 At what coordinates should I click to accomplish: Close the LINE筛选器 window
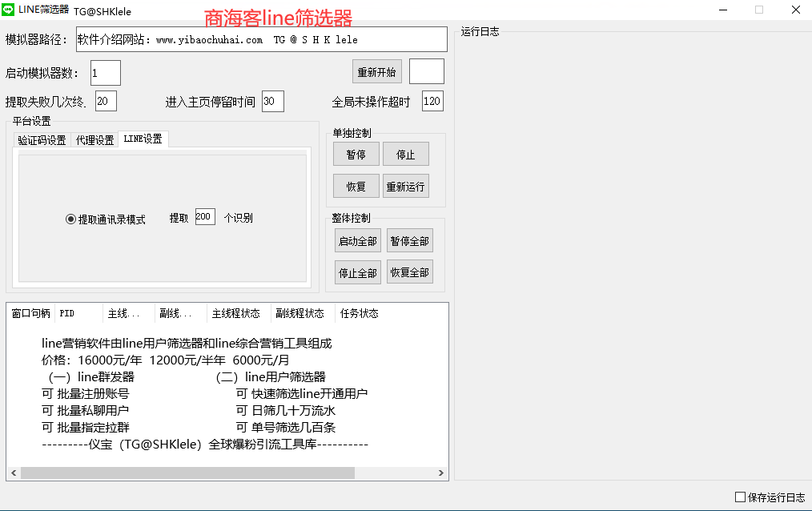[x=796, y=10]
